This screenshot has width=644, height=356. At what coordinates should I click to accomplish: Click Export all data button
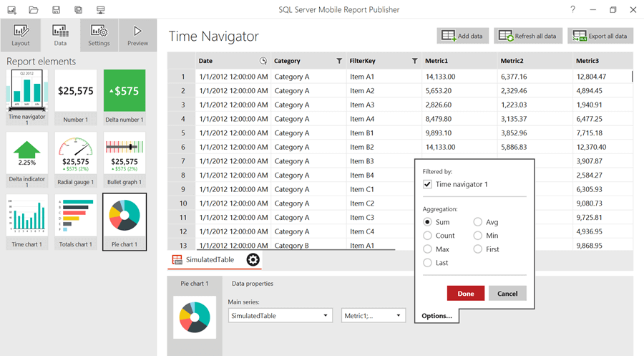600,36
